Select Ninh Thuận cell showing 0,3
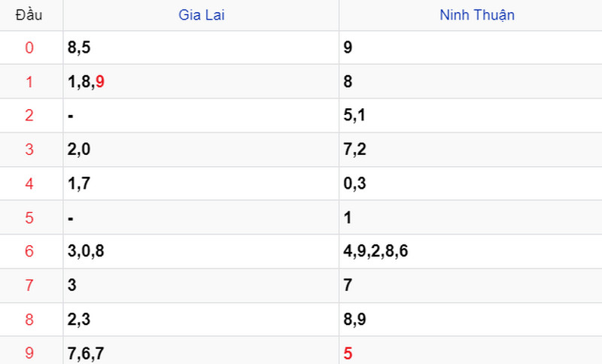 (471, 184)
